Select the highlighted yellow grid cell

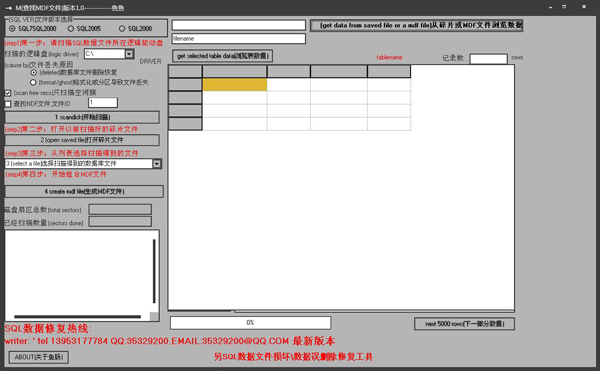point(235,85)
